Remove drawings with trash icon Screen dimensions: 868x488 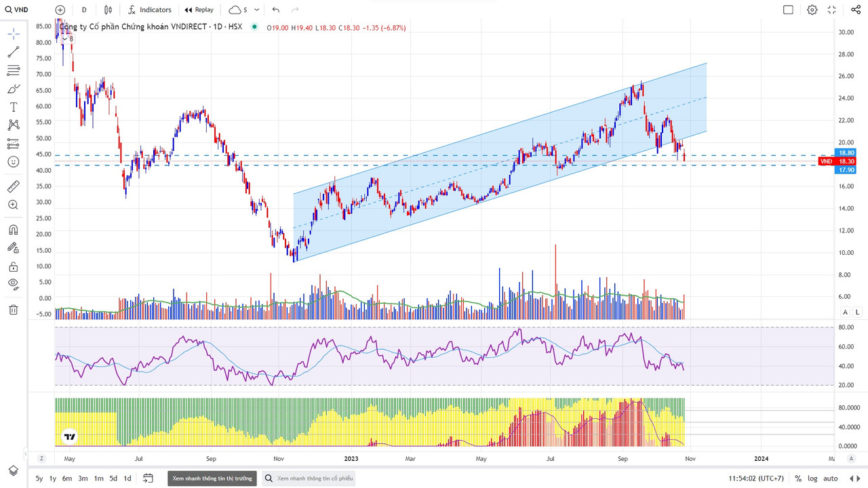click(14, 310)
